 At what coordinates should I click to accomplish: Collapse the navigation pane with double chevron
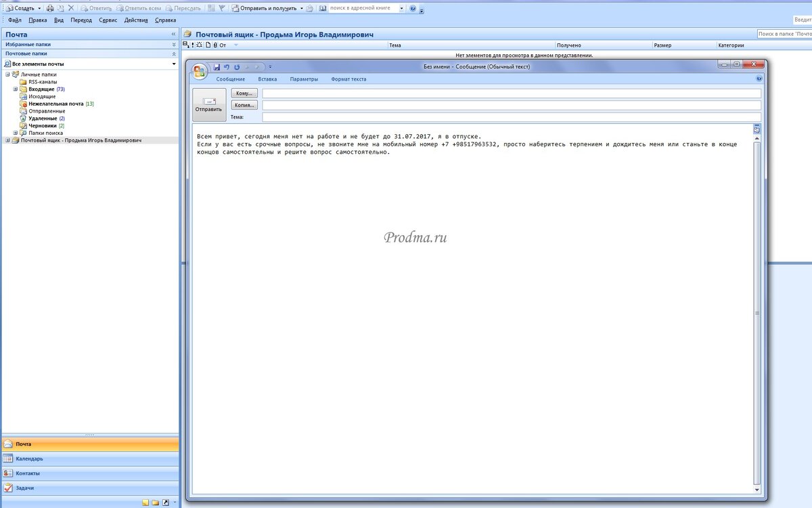pos(174,34)
